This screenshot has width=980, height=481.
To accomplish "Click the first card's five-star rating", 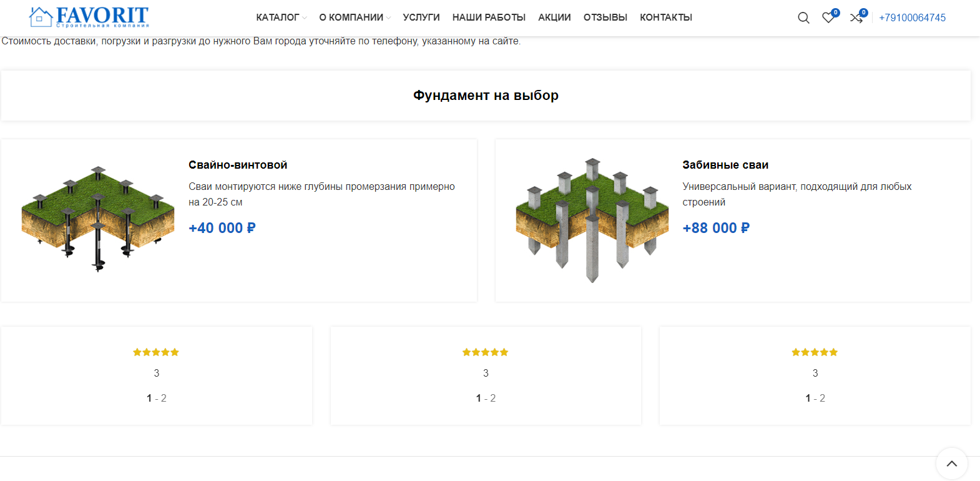I will pos(156,352).
